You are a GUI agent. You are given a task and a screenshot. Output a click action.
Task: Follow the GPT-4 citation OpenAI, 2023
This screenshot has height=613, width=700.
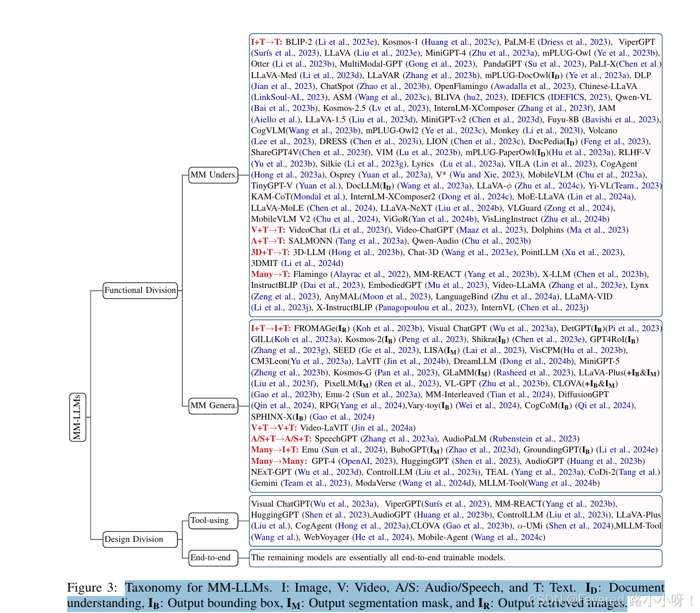(x=368, y=461)
